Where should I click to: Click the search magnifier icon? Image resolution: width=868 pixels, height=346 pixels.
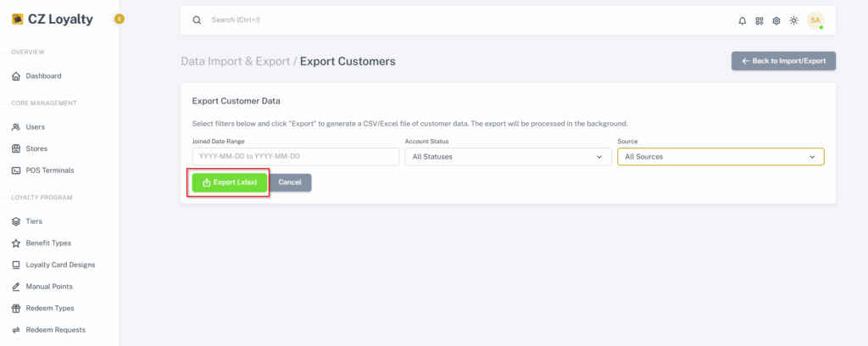197,20
